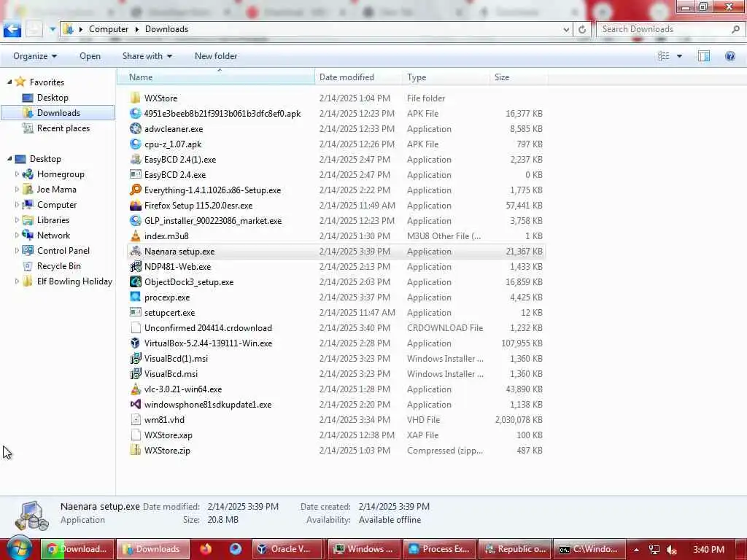Click the refresh button next to address bar

click(x=581, y=29)
